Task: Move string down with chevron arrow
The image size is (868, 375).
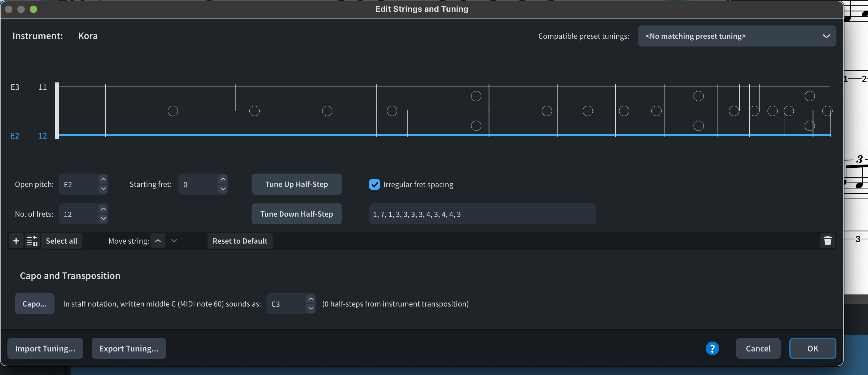Action: pyautogui.click(x=174, y=241)
